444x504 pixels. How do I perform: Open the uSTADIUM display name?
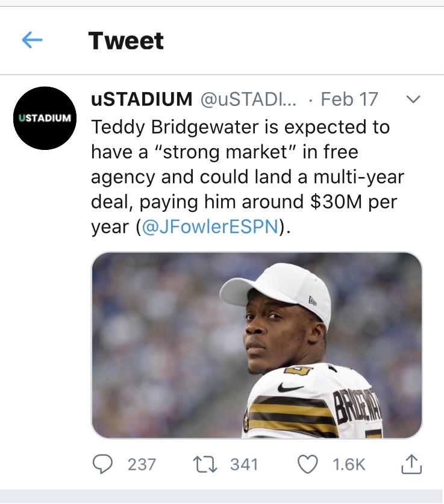(x=142, y=99)
